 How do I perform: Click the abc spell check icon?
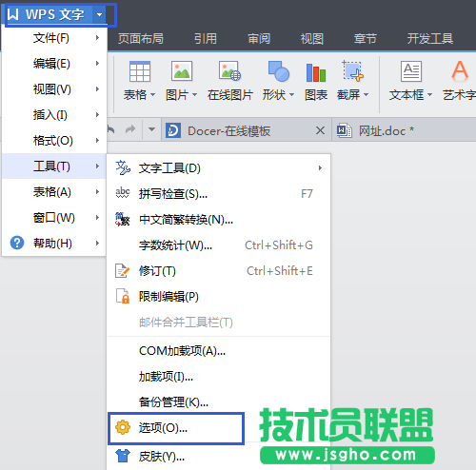pos(123,193)
